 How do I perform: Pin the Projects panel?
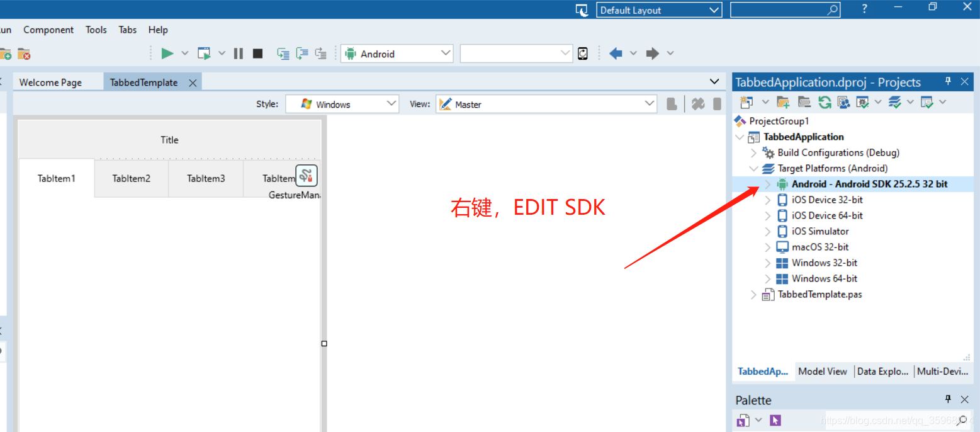pos(948,82)
